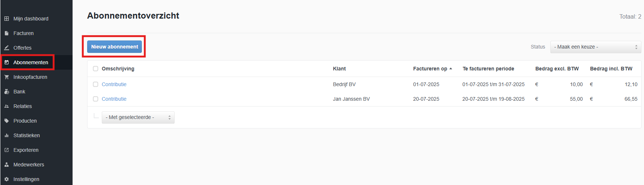Expand the Met geselecteerde actions dropdown

coord(138,117)
